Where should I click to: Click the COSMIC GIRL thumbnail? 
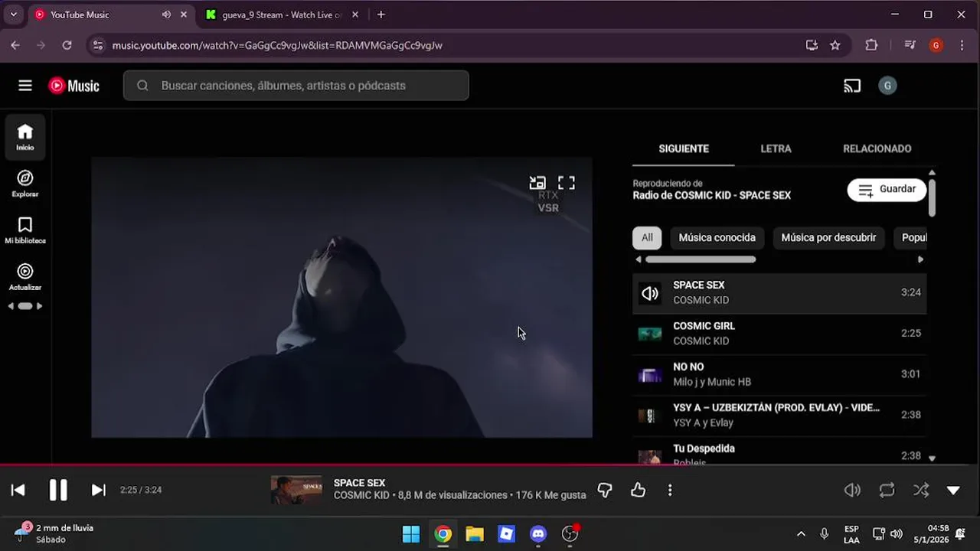650,334
